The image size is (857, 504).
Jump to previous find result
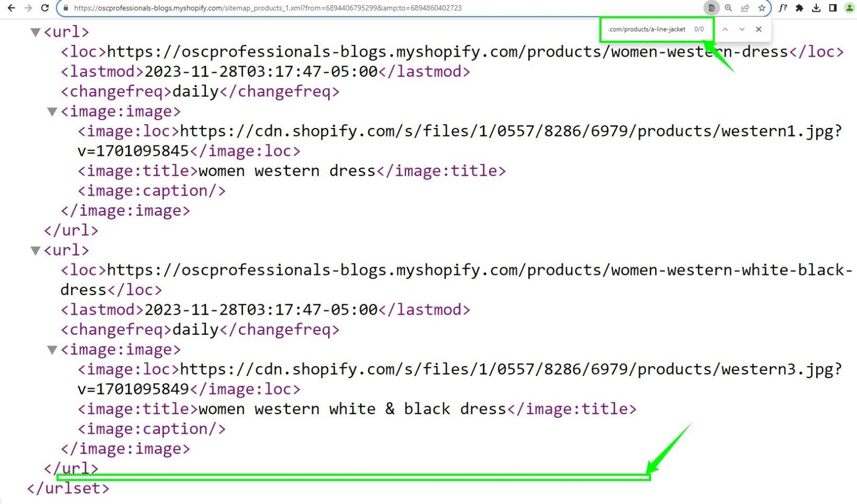point(725,30)
